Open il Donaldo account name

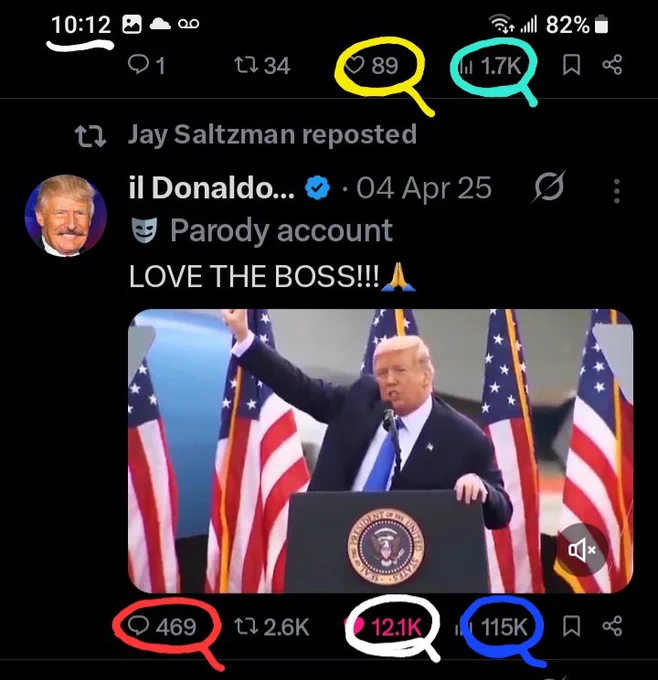point(211,188)
